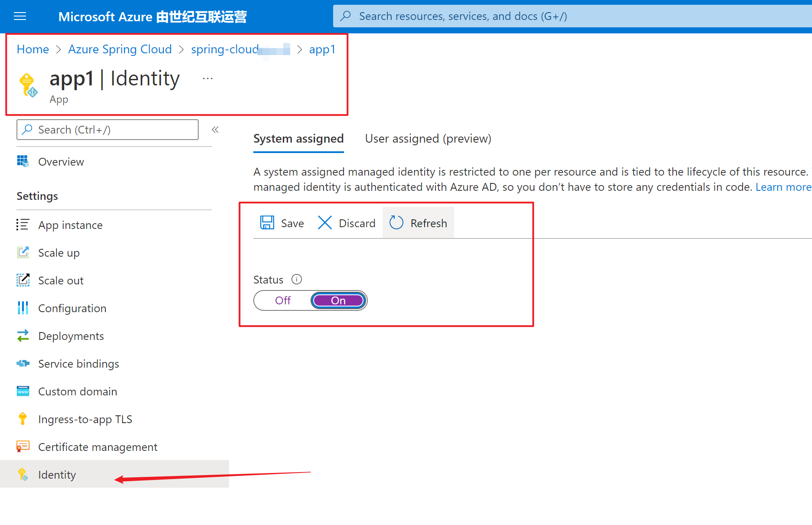Click the Configuration bars icon

coord(23,308)
